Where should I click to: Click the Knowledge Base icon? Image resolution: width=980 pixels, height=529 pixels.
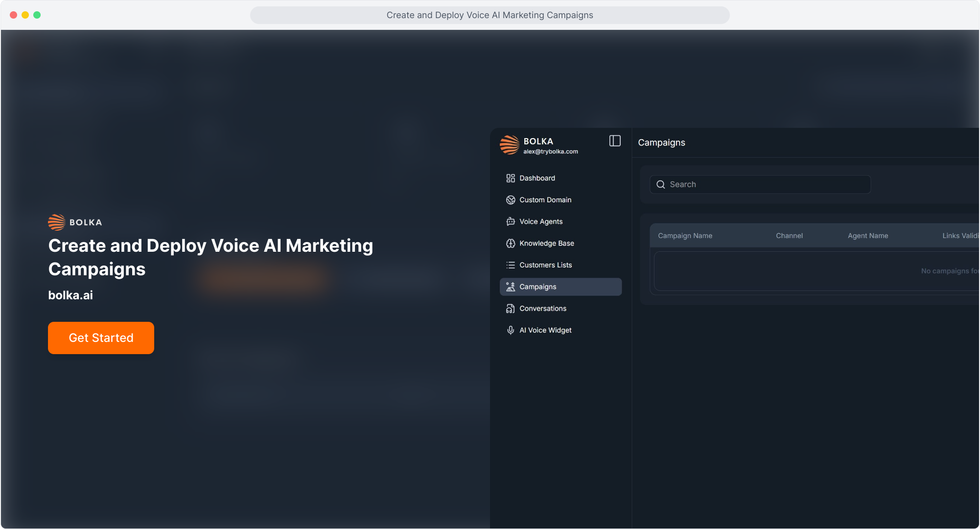(511, 243)
